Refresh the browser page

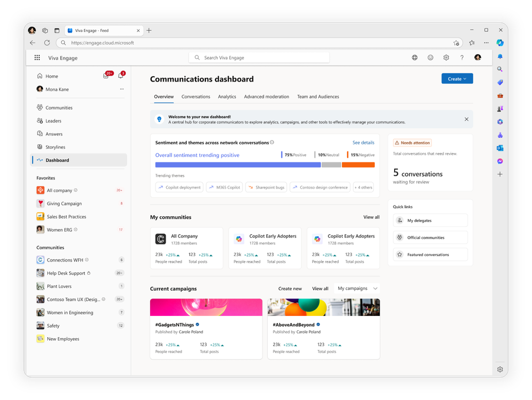pos(47,43)
